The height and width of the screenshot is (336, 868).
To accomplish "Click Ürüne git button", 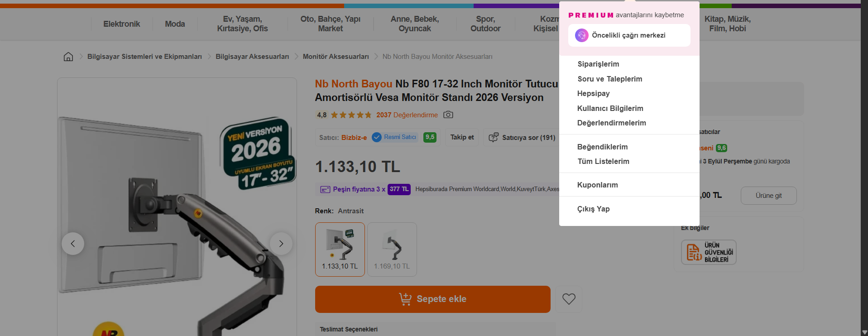I will [x=768, y=196].
